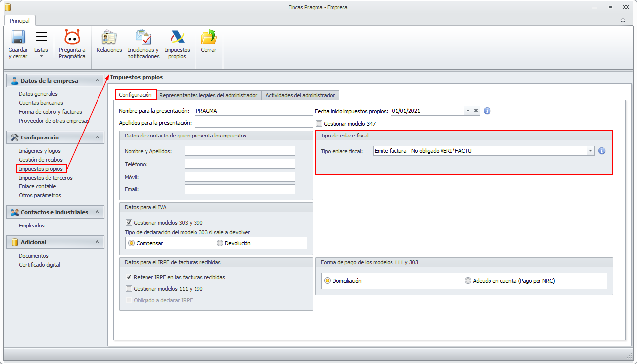This screenshot has height=364, width=637.
Task: Click the Móvil input field
Action: pyautogui.click(x=240, y=177)
